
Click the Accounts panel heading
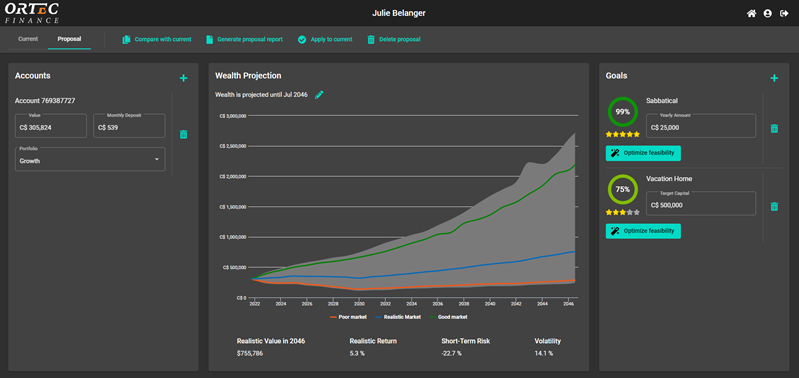coord(33,75)
